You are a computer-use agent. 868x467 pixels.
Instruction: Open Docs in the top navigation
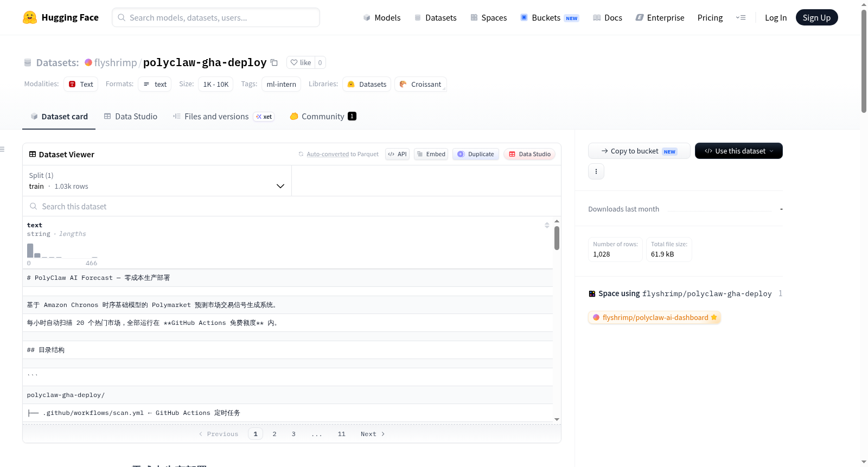[608, 18]
